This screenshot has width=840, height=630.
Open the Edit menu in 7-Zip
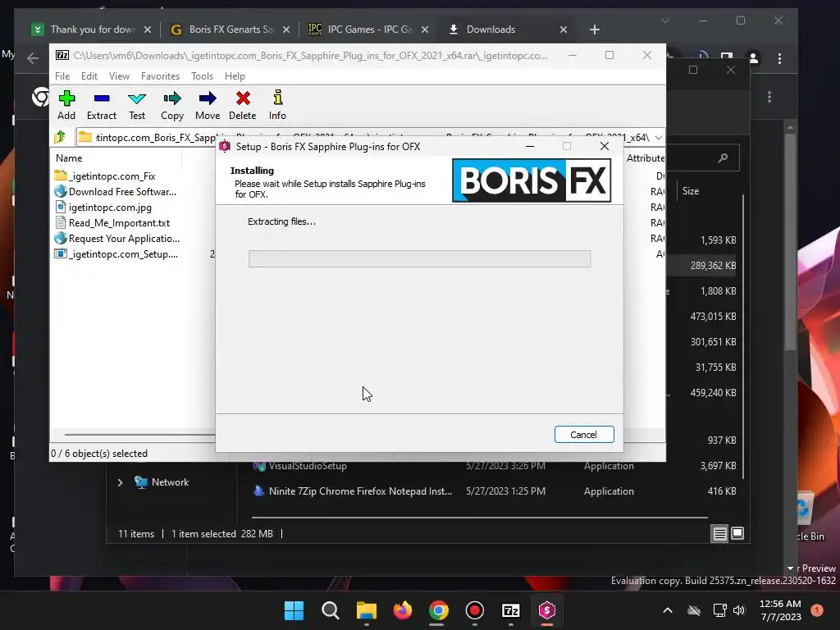(89, 76)
